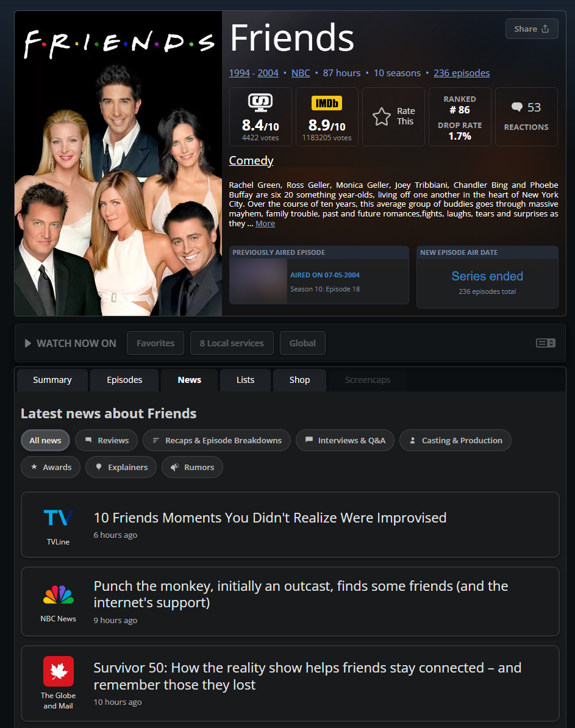The width and height of the screenshot is (575, 728).
Task: Toggle the watch services layout icon
Action: 545,343
